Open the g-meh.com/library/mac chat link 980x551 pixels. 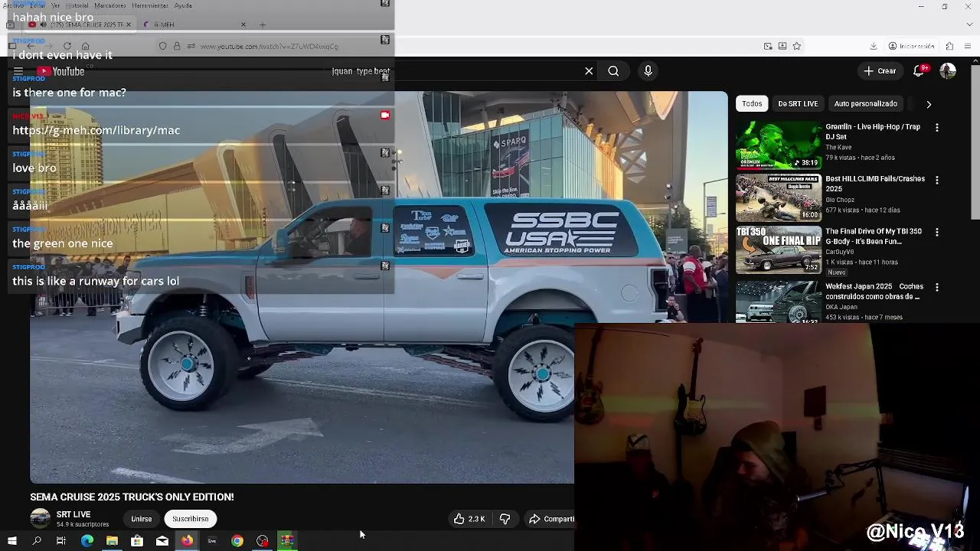(x=96, y=130)
